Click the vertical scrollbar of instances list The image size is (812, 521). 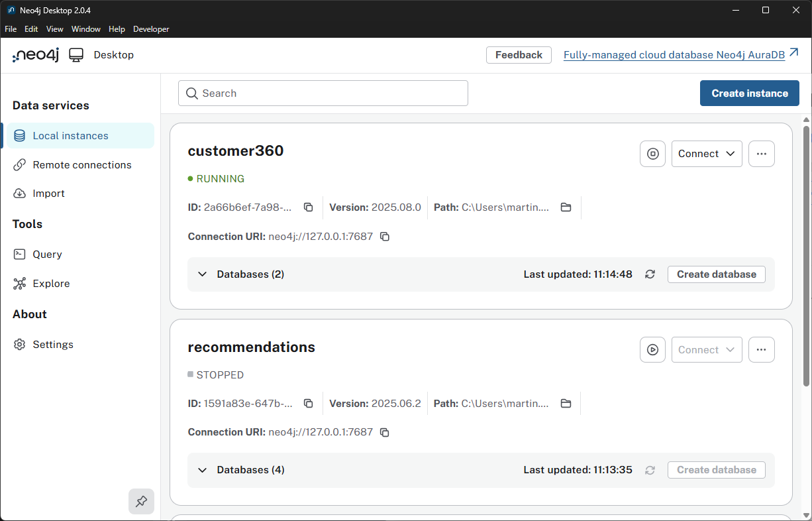[x=806, y=255]
